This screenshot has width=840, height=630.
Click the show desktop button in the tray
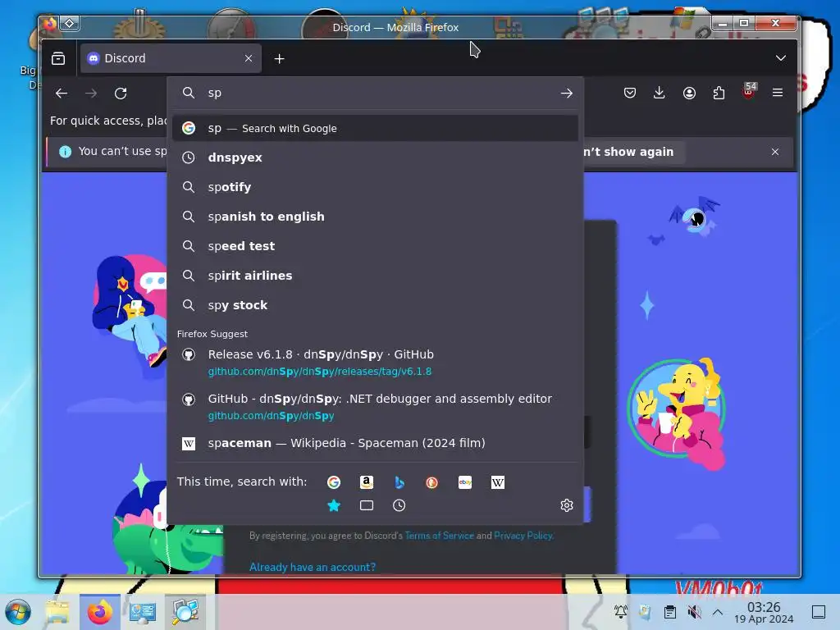pyautogui.click(x=819, y=611)
